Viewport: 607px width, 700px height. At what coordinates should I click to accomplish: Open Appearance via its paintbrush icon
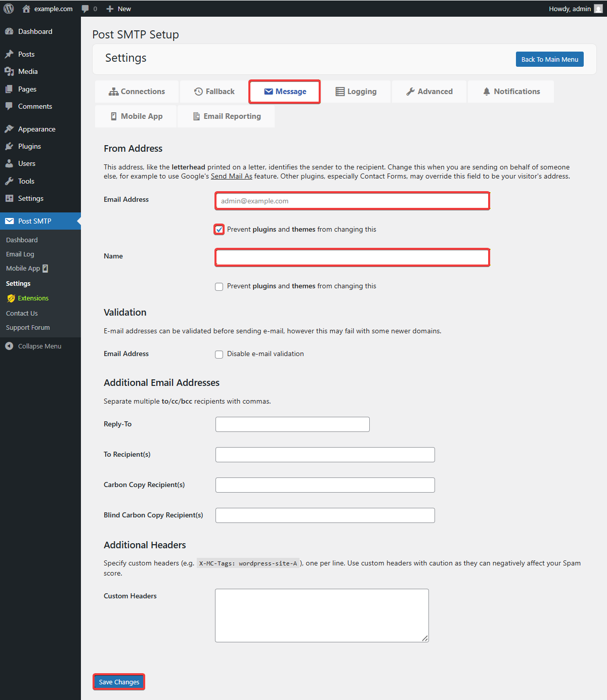pyautogui.click(x=9, y=129)
